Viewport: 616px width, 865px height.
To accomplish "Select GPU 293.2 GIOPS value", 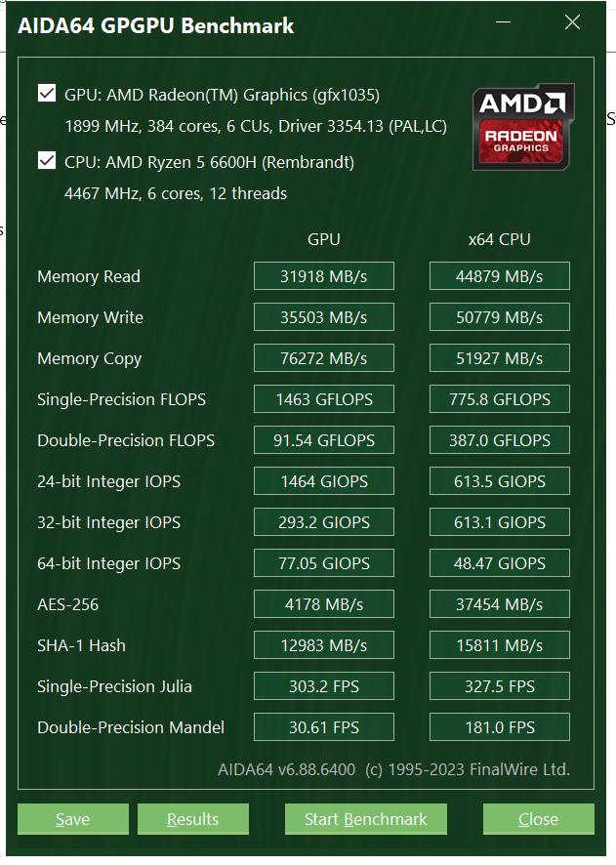I will (x=324, y=522).
